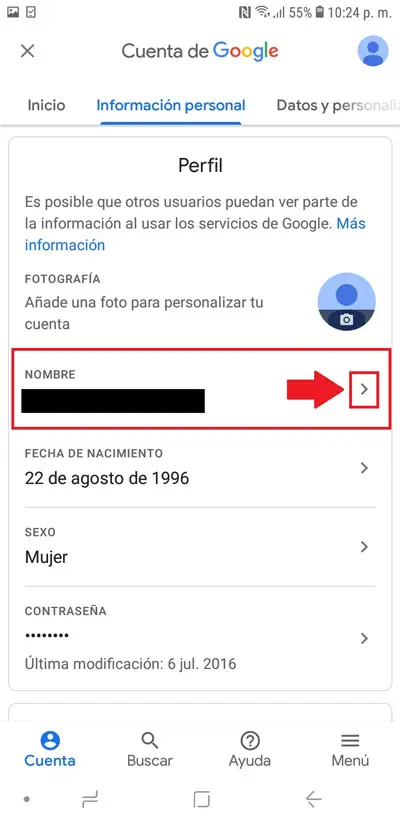Switch to the Inicio tab
Screen dimensions: 400x822
point(47,105)
